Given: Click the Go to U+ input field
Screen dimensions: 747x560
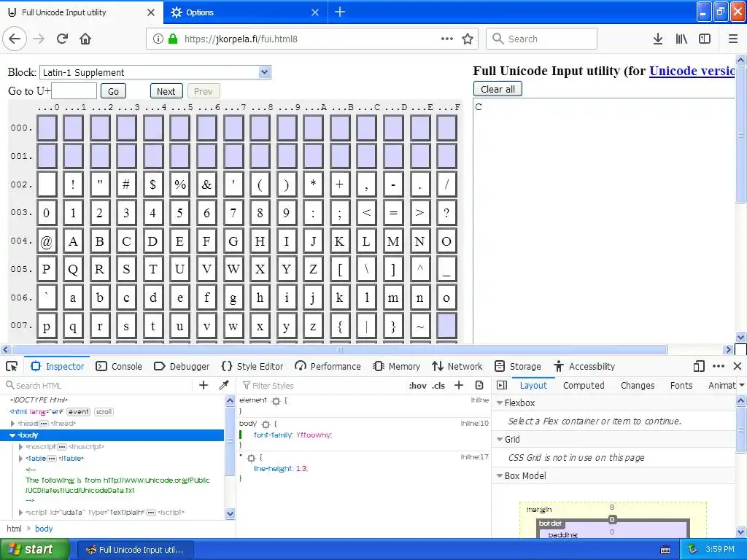Looking at the screenshot, I should [x=74, y=91].
